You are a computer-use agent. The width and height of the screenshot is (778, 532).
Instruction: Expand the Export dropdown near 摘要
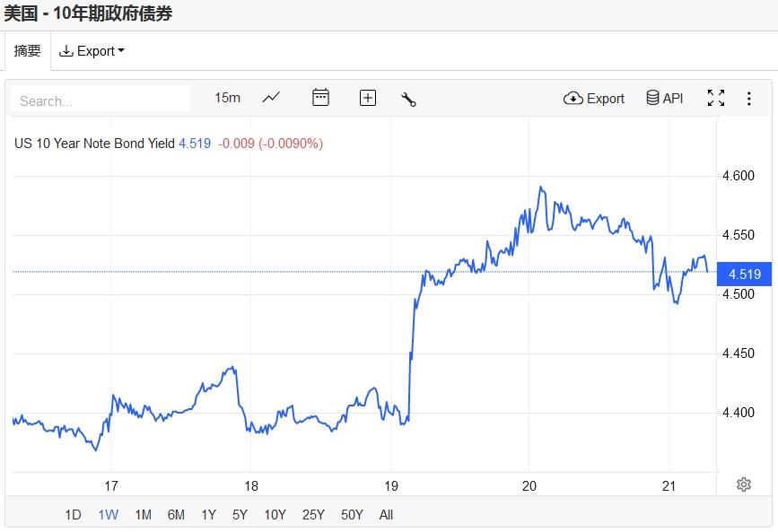click(92, 51)
